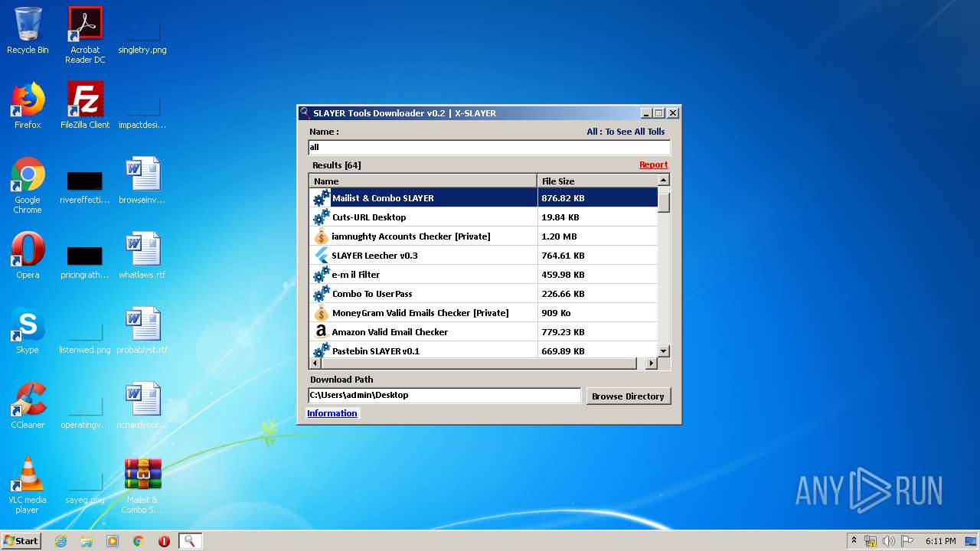The width and height of the screenshot is (980, 551).
Task: Click the Amazon icon beside Amazon Valid Email Checker
Action: 322,332
